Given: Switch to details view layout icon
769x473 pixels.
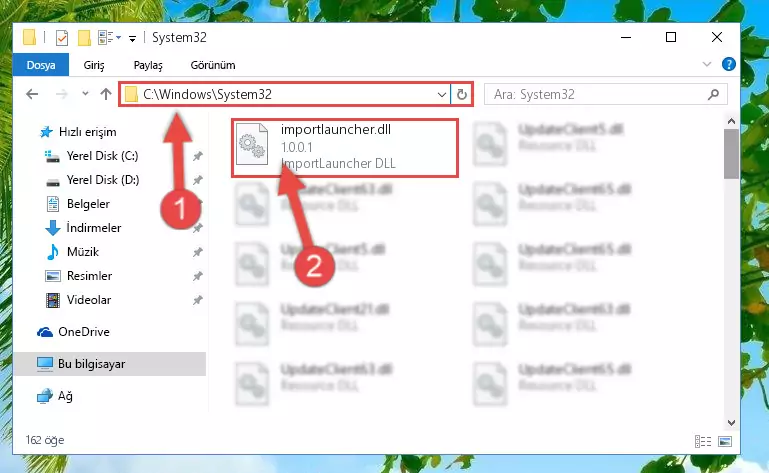Looking at the screenshot, I should point(703,441).
